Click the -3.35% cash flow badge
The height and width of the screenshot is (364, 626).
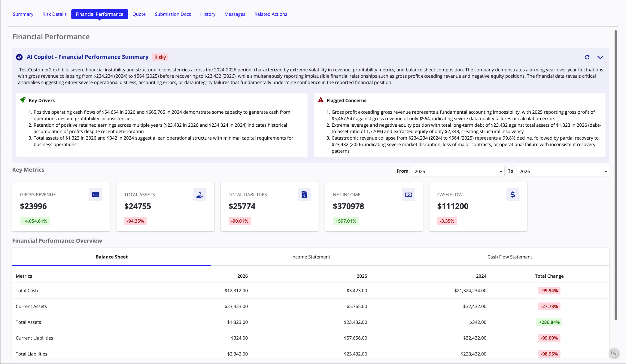pos(447,221)
